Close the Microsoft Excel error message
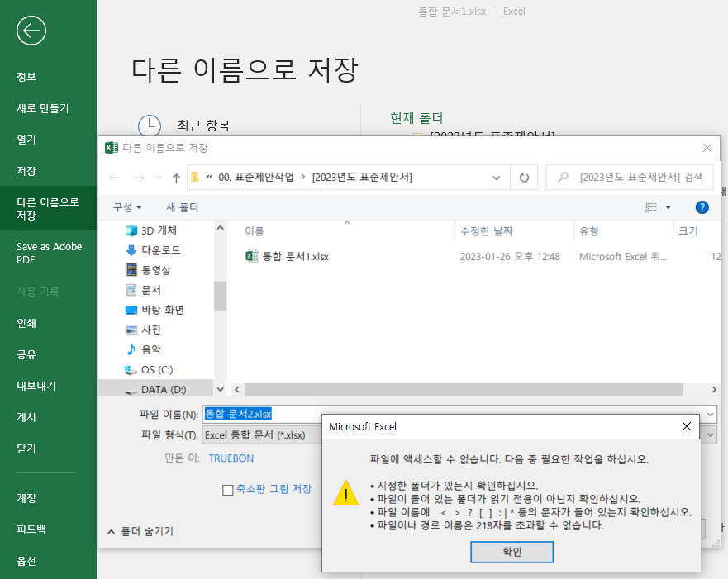The width and height of the screenshot is (728, 579). click(x=686, y=426)
